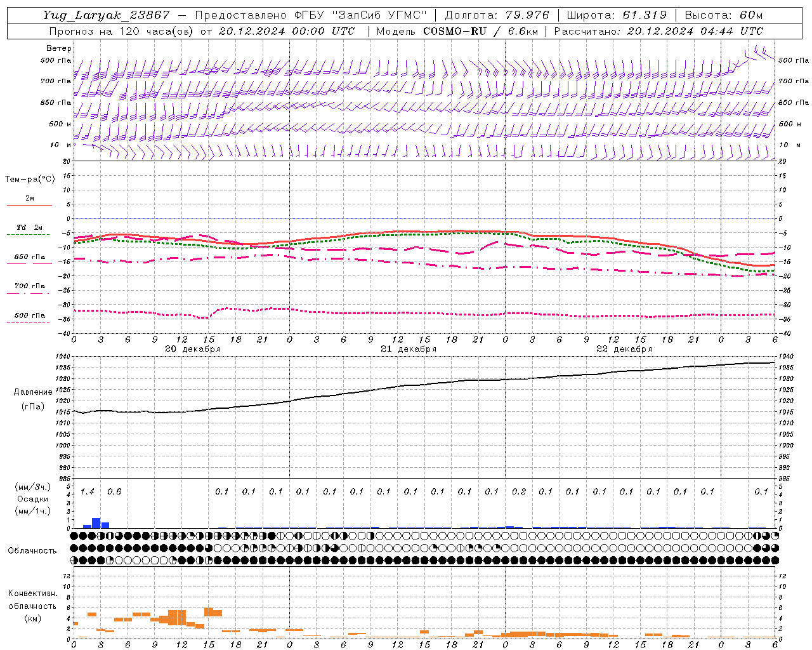Click the 0.2 precipitation amount value

(519, 491)
